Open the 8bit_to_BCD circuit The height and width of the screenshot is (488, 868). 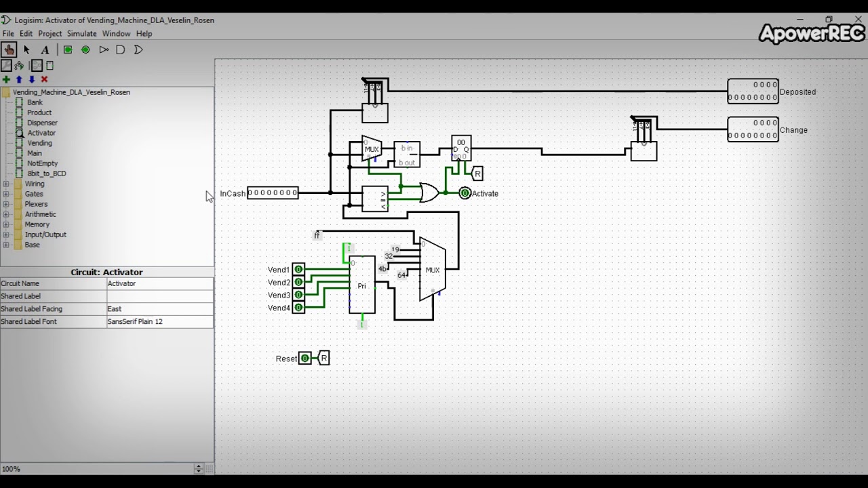46,174
